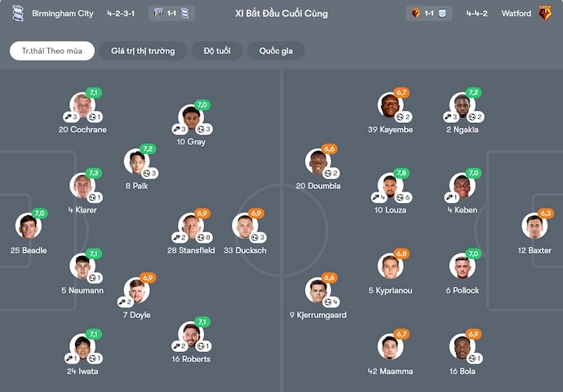This screenshot has height=392, width=563.
Task: Open Watford's last match 1-1 score badge
Action: click(x=429, y=13)
